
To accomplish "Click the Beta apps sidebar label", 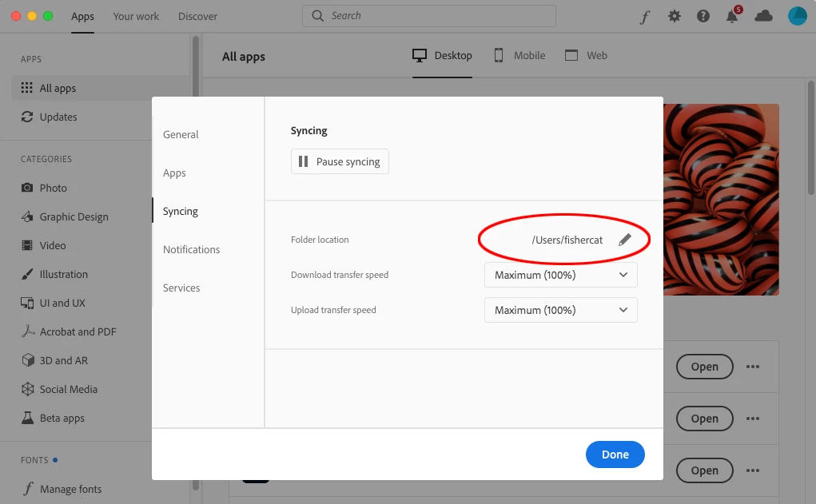I will (62, 419).
